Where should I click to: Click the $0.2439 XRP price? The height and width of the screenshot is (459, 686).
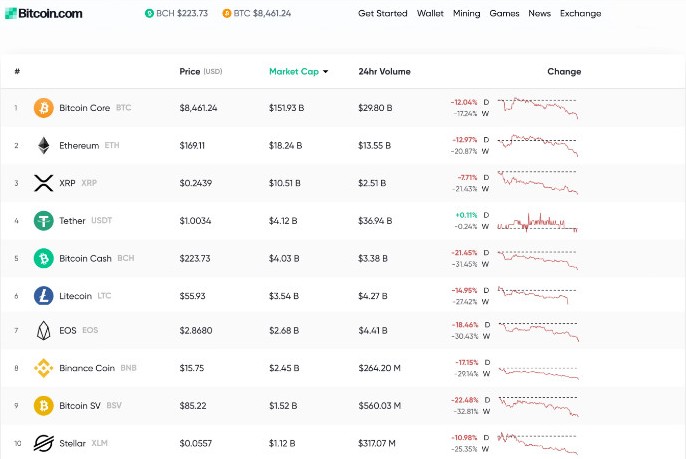point(196,183)
